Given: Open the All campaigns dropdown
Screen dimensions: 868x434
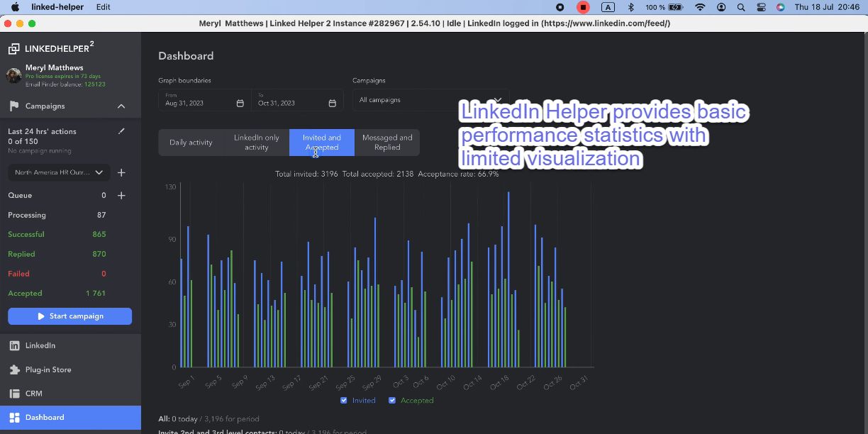Looking at the screenshot, I should [430, 99].
